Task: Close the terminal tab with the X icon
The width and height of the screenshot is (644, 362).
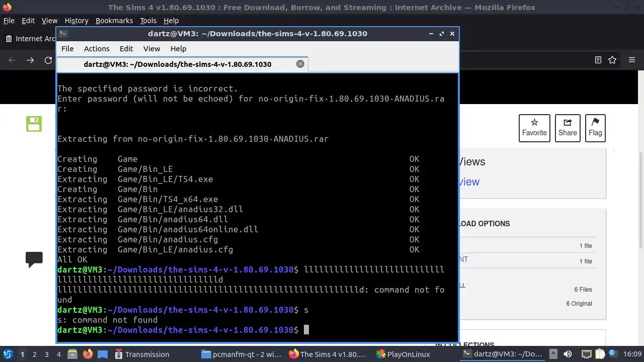Action: (x=300, y=64)
